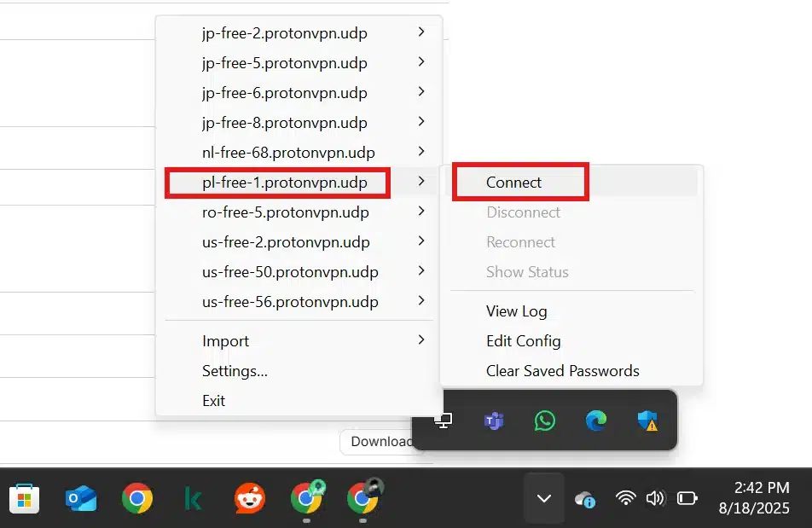The image size is (812, 528).
Task: Open Reddit app from taskbar
Action: [x=250, y=499]
